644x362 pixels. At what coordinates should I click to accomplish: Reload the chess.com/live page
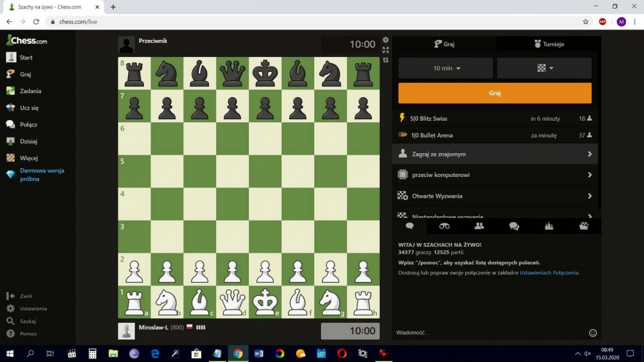(36, 21)
